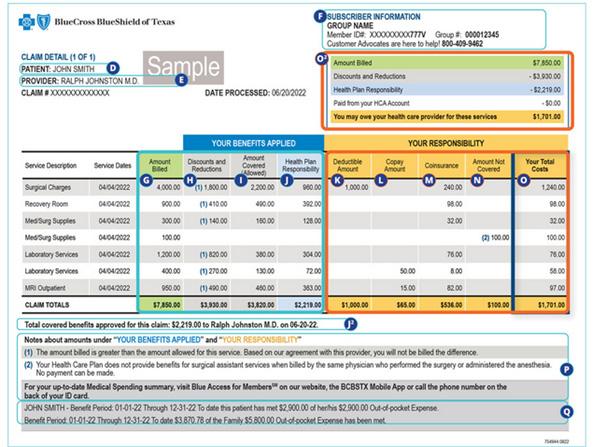Click the '4,000.00' amount billed cell
Viewport: 606px width, 447px height.
point(169,187)
